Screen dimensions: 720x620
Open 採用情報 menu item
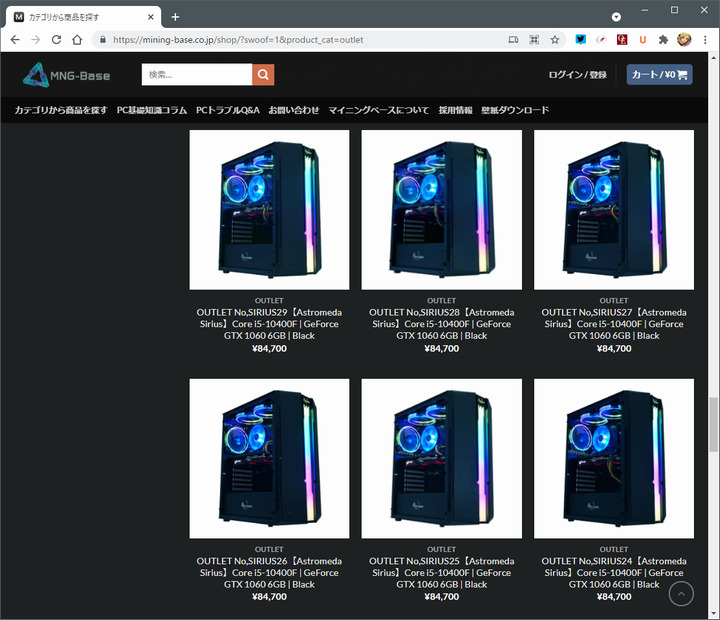(x=456, y=110)
